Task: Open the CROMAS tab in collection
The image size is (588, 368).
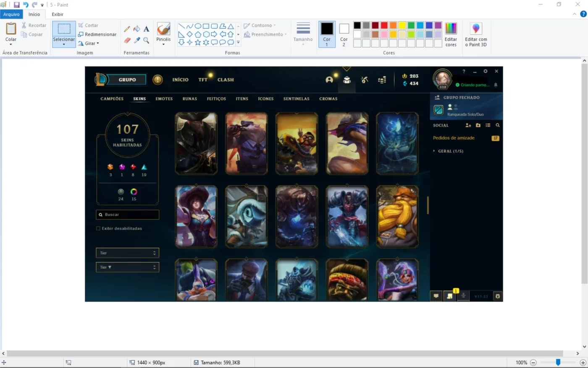Action: click(328, 99)
